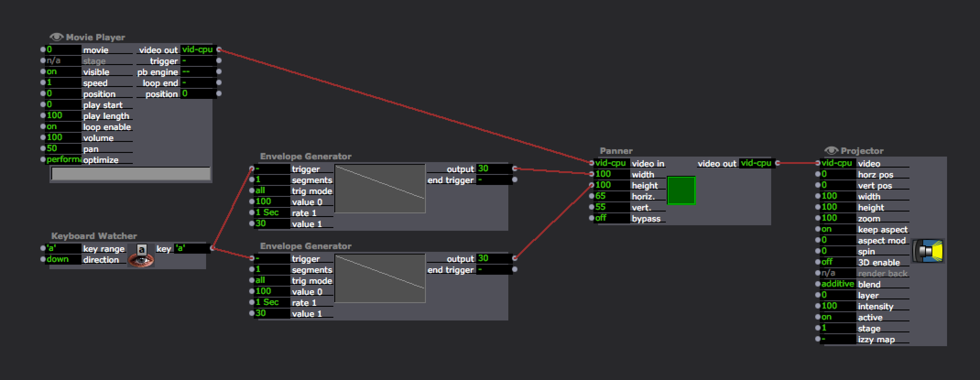Click the Panner height input port
This screenshot has width=980, height=380.
[592, 185]
